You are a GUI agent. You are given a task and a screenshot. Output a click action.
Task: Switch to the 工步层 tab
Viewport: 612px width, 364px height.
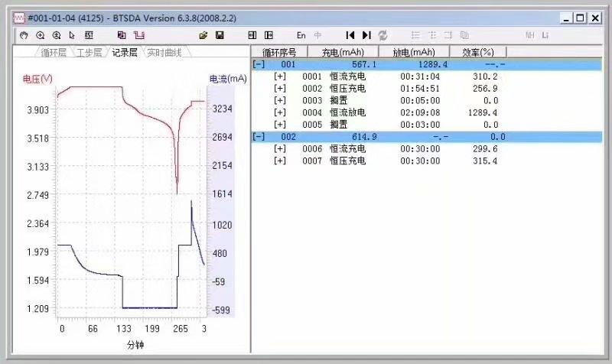click(x=89, y=52)
